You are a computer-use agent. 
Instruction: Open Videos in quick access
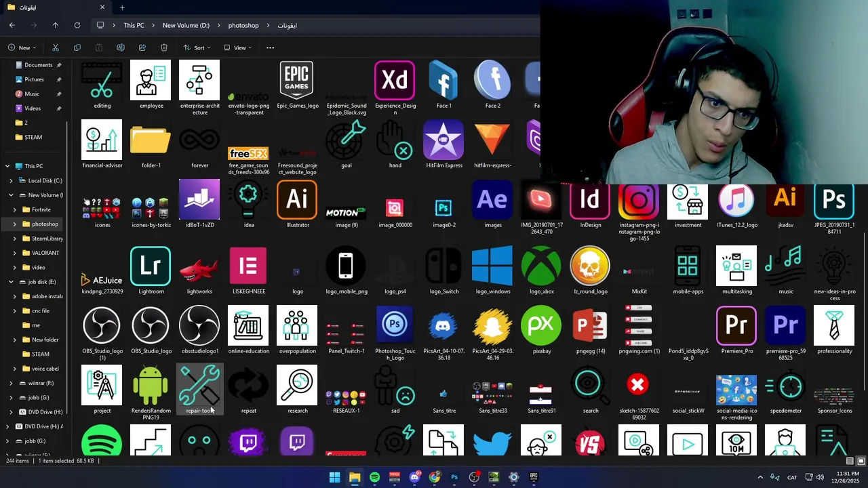tap(33, 108)
